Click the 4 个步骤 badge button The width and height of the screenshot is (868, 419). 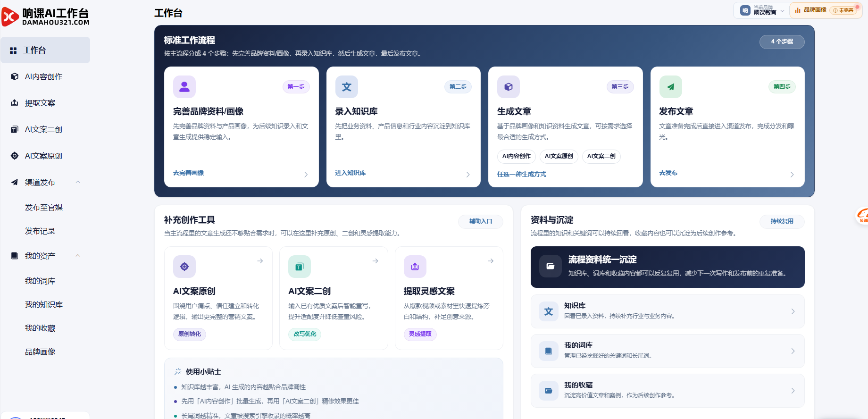click(782, 42)
